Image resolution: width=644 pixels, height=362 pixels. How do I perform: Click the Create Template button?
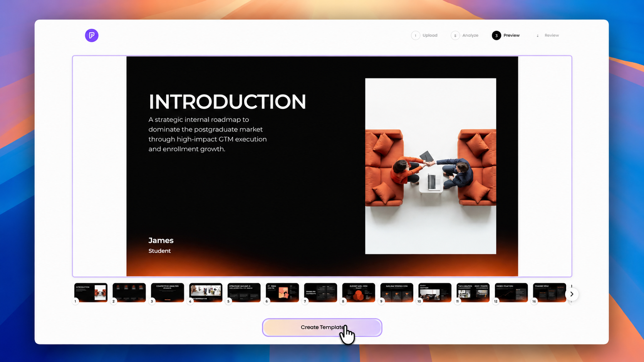click(322, 327)
